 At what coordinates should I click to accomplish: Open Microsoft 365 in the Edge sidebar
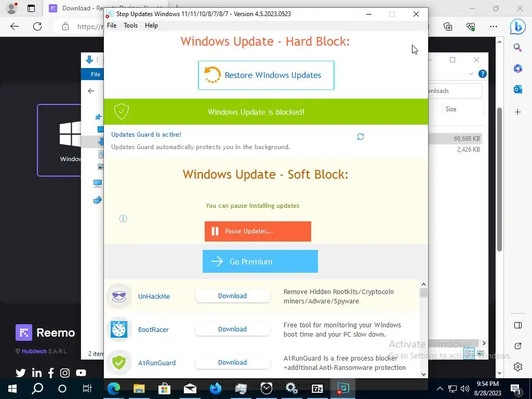(x=517, y=69)
